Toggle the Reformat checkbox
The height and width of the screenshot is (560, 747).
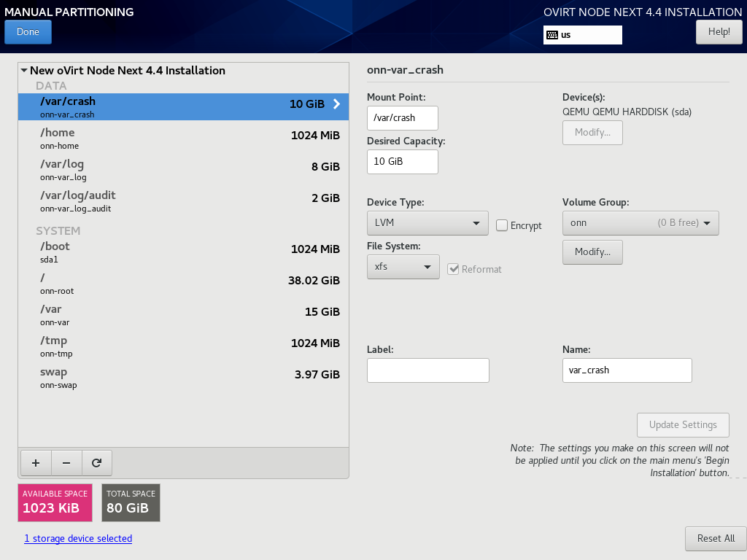[453, 269]
